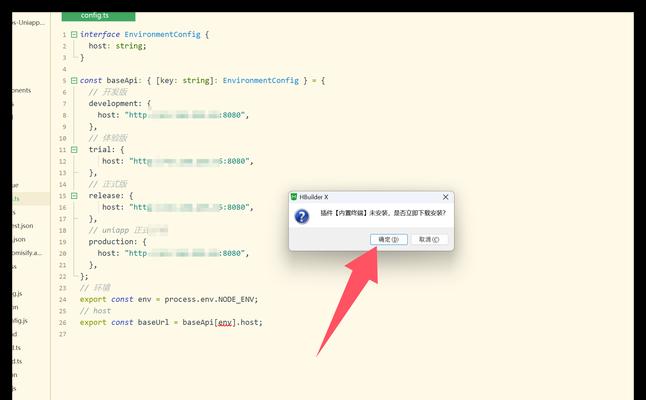Collapse the const baseApi block fold marker

74,81
